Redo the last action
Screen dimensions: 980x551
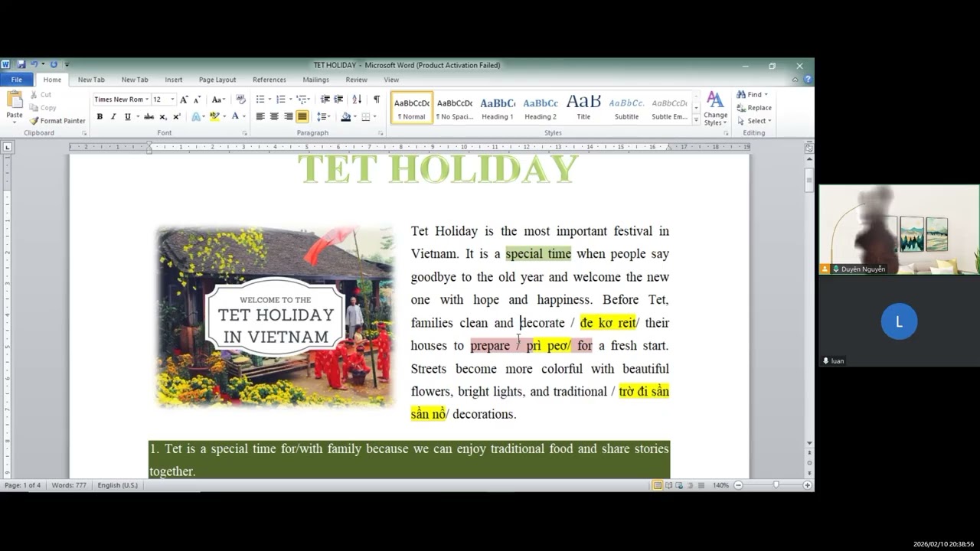(x=54, y=65)
